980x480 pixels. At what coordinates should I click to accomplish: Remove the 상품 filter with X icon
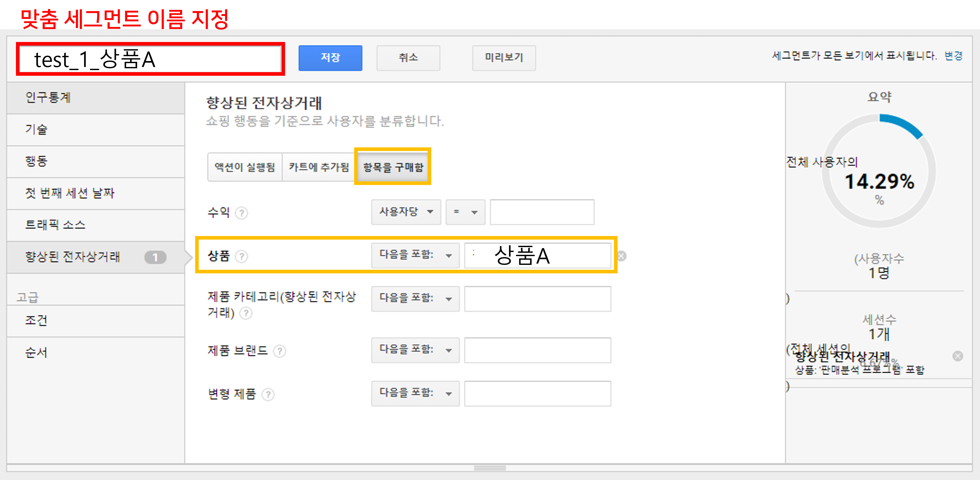622,256
